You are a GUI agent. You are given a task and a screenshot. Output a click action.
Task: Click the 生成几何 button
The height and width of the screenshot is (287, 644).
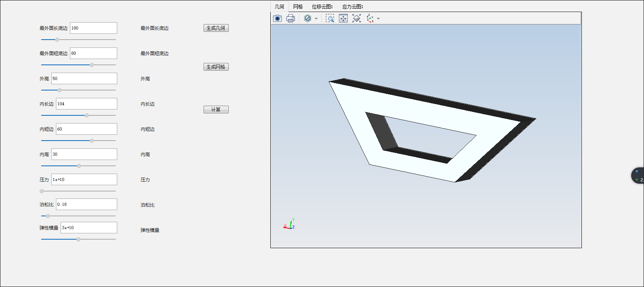(216, 28)
